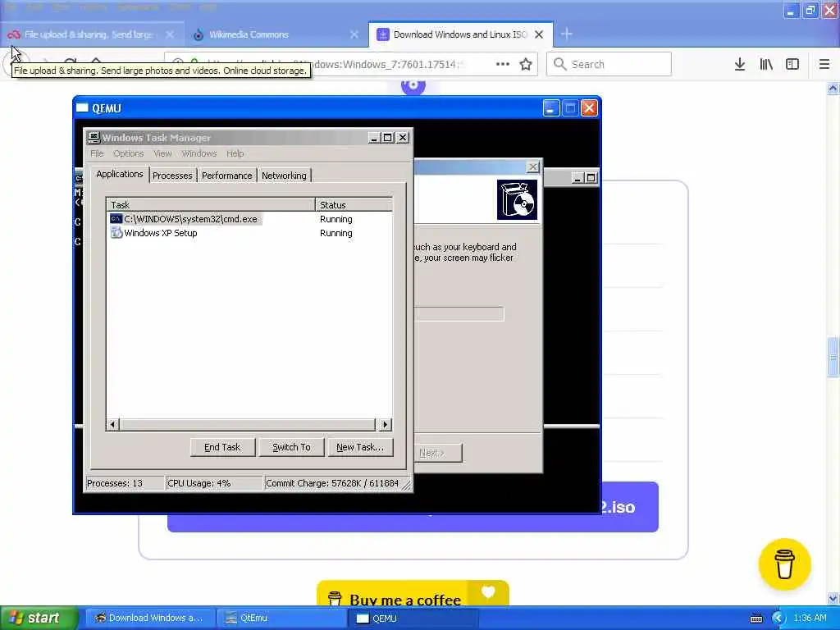Screen dimensions: 840x630
Task: Click the New Task... button
Action: coord(360,447)
